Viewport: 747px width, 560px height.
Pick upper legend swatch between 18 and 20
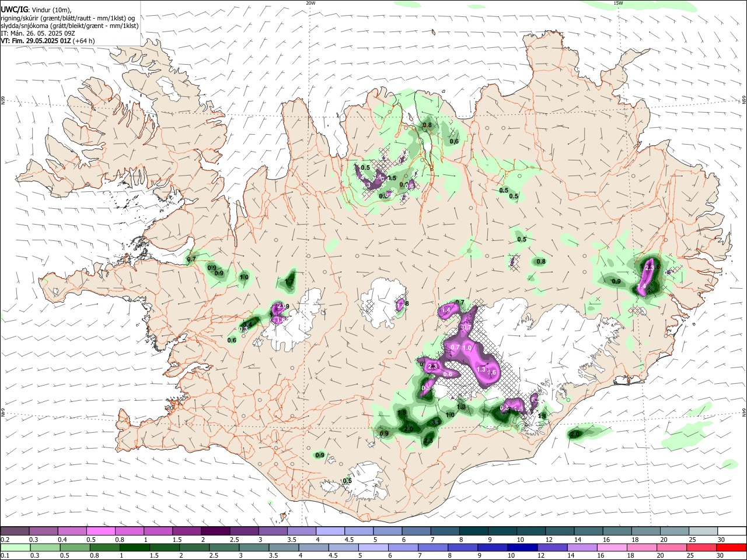pos(645,531)
